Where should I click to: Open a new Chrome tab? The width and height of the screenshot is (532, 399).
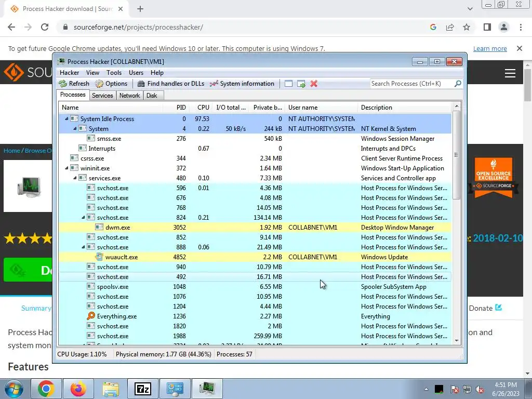tap(140, 9)
